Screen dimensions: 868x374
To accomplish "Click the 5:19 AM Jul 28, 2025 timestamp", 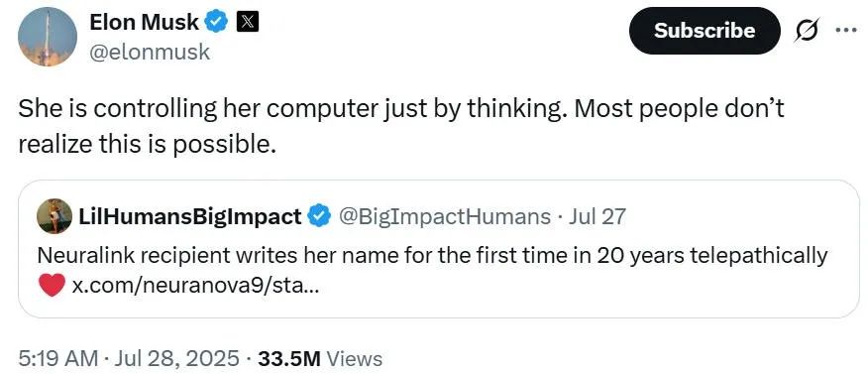I will click(x=129, y=358).
